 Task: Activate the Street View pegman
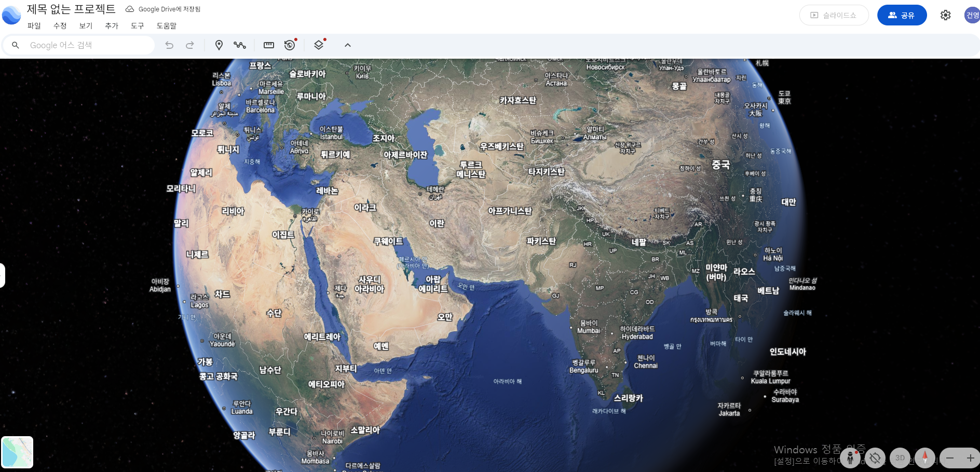(850, 458)
